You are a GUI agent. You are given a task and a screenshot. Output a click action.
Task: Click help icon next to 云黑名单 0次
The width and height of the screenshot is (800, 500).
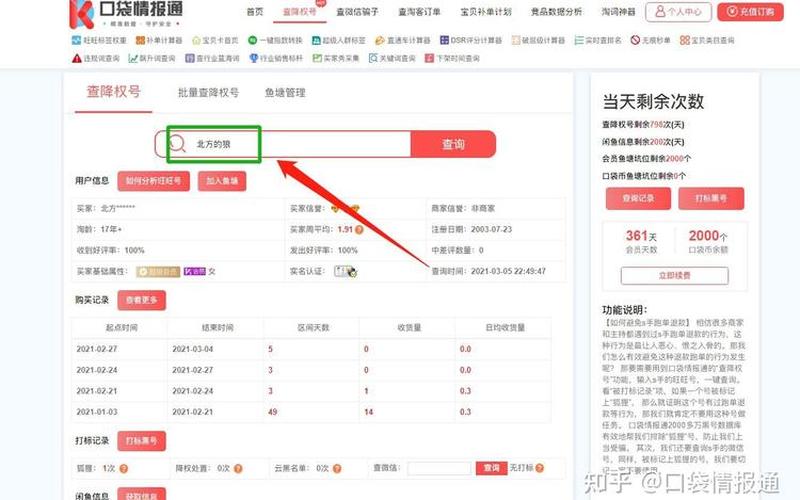pos(337,468)
